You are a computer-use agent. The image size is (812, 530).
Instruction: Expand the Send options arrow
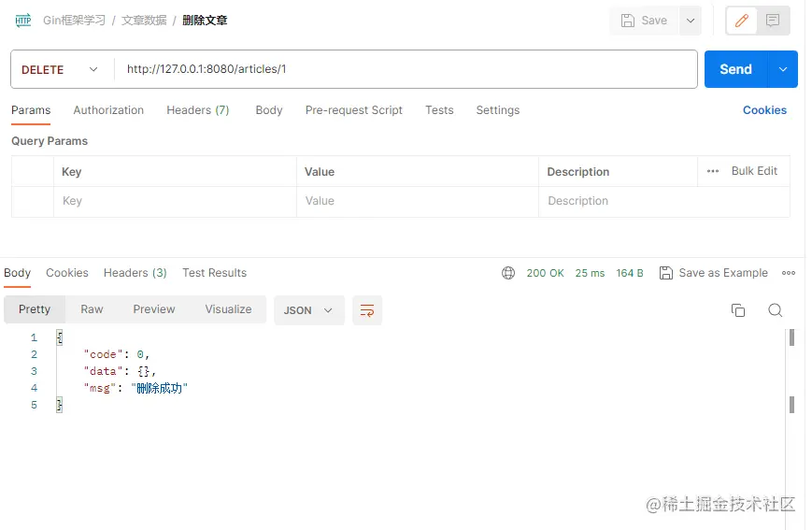[783, 69]
